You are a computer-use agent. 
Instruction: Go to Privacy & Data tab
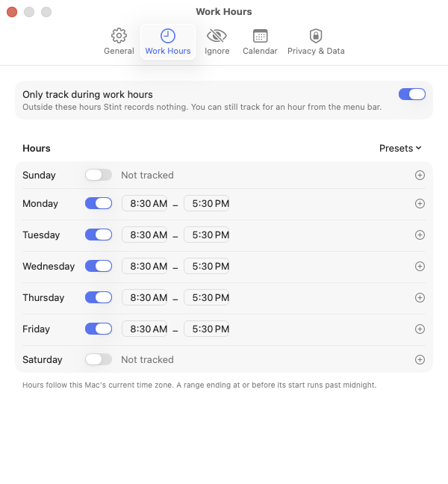tap(316, 42)
